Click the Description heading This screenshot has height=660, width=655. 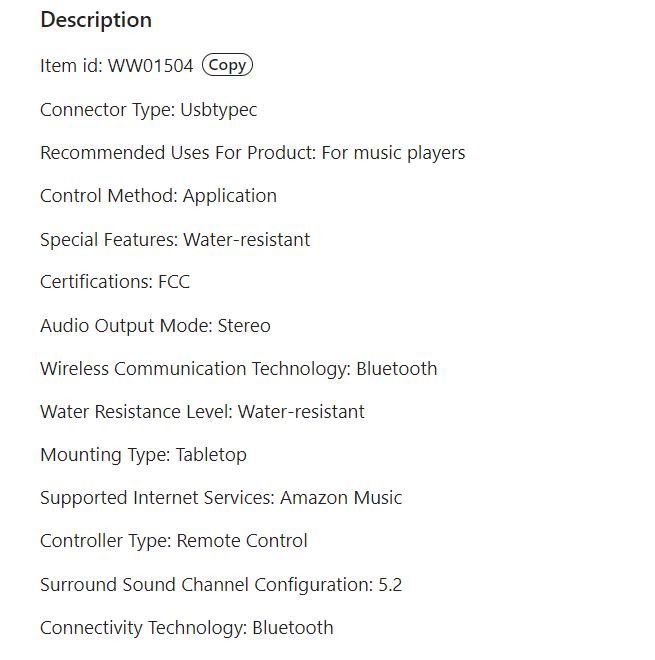(96, 20)
